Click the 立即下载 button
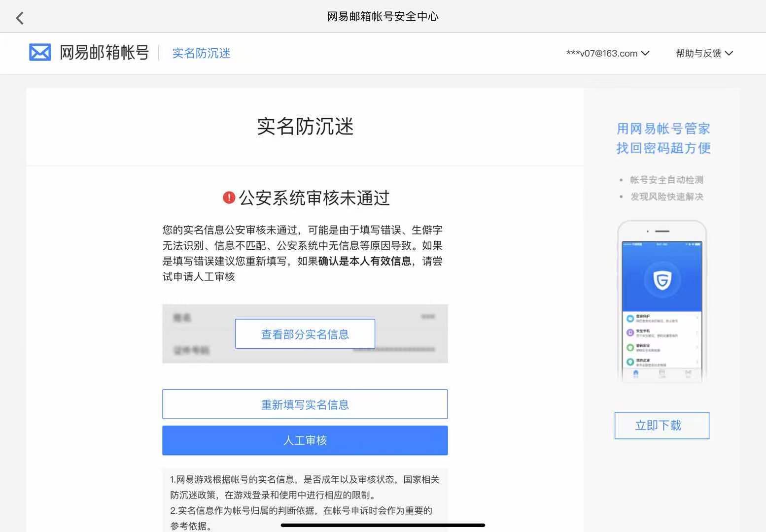Viewport: 766px width, 532px height. 662,426
